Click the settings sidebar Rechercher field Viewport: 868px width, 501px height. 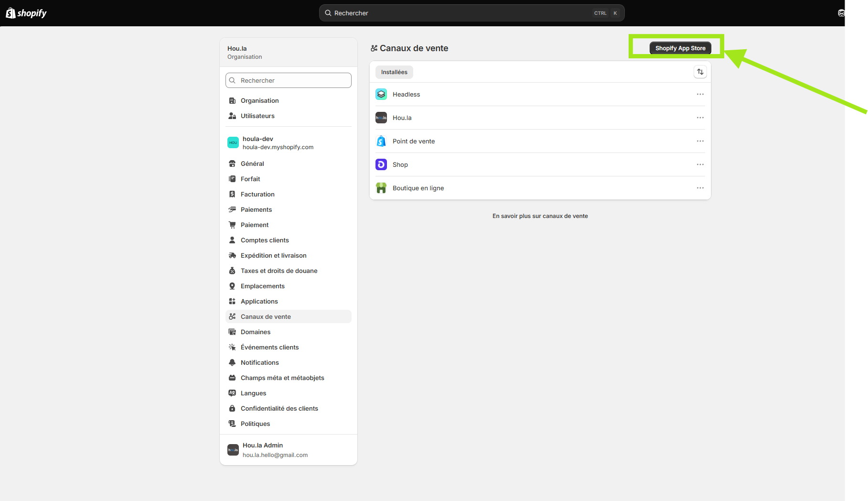[289, 80]
